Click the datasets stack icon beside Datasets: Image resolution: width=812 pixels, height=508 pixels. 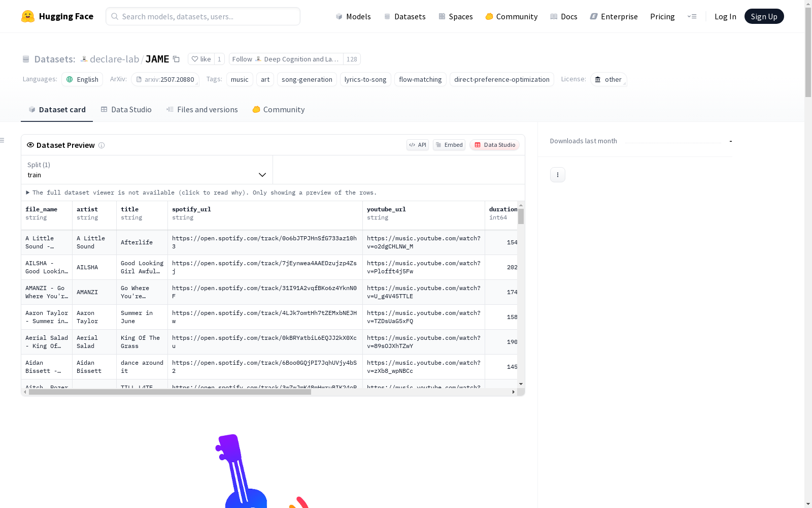[x=26, y=59]
